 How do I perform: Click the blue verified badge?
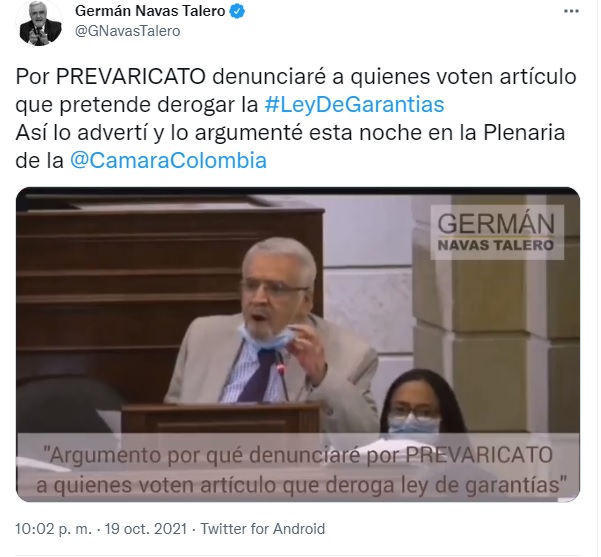(x=237, y=12)
